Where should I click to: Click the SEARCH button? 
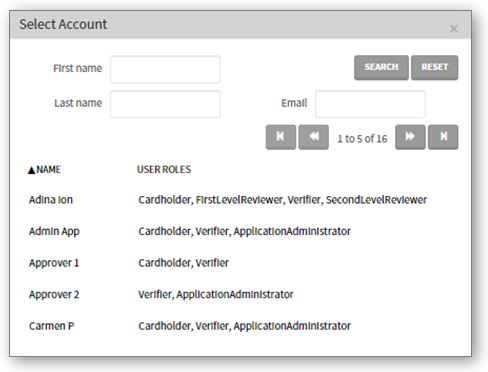[x=381, y=67]
